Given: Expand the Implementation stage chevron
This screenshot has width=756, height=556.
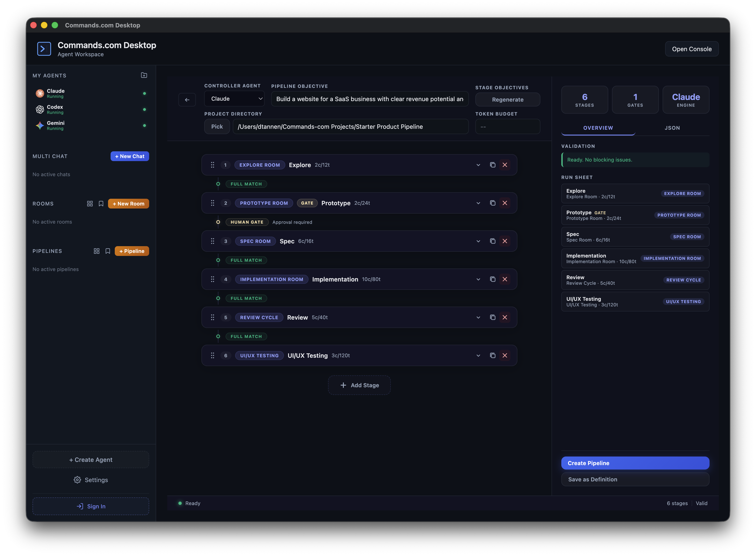Looking at the screenshot, I should tap(478, 279).
